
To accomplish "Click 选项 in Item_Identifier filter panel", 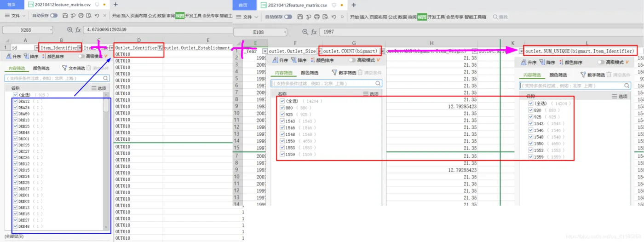I will click(99, 88).
